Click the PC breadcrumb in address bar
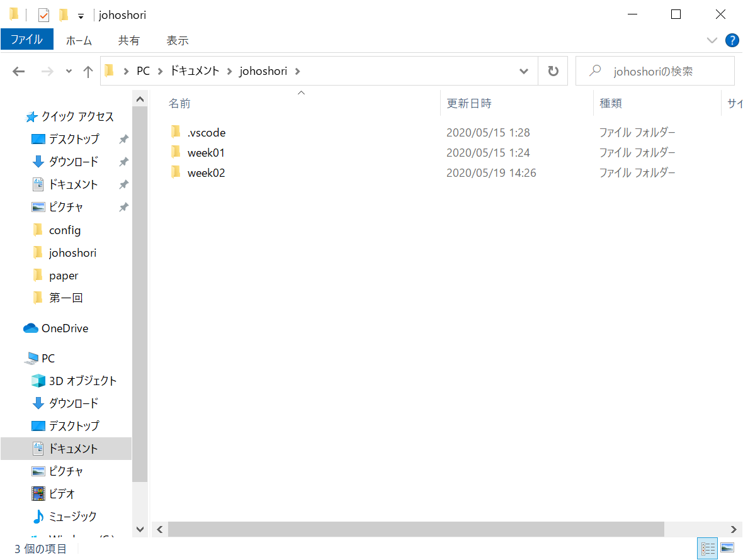The width and height of the screenshot is (743, 560). [x=143, y=71]
